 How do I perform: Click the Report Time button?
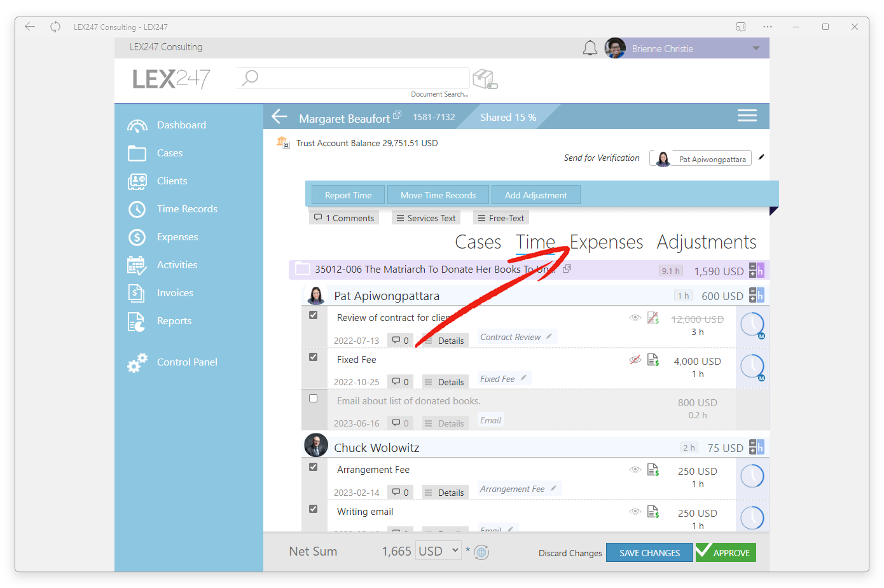pos(348,195)
